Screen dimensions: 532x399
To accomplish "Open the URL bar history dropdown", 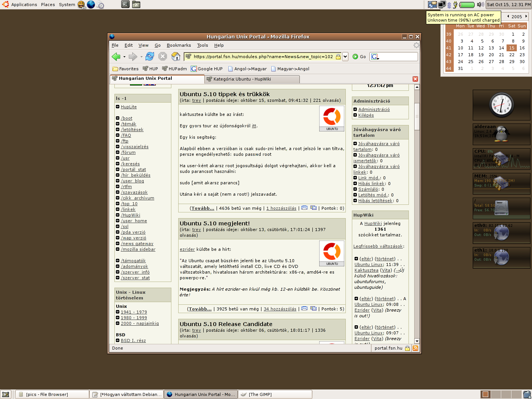I will [345, 57].
